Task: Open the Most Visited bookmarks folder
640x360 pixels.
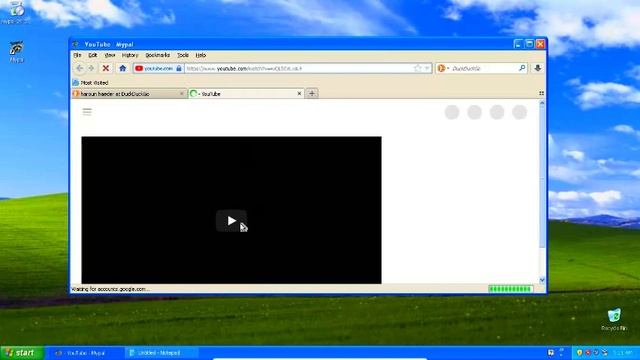Action: coord(91,82)
